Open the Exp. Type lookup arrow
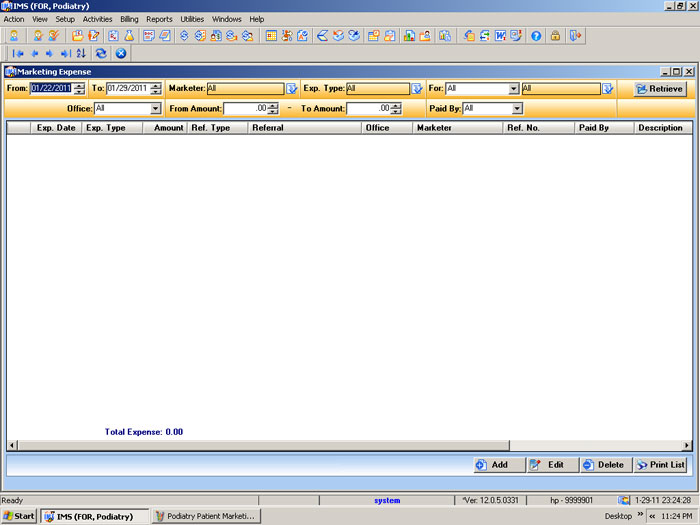 417,88
